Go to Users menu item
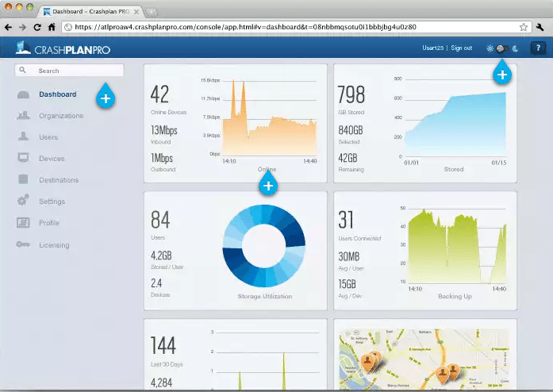 pyautogui.click(x=48, y=137)
